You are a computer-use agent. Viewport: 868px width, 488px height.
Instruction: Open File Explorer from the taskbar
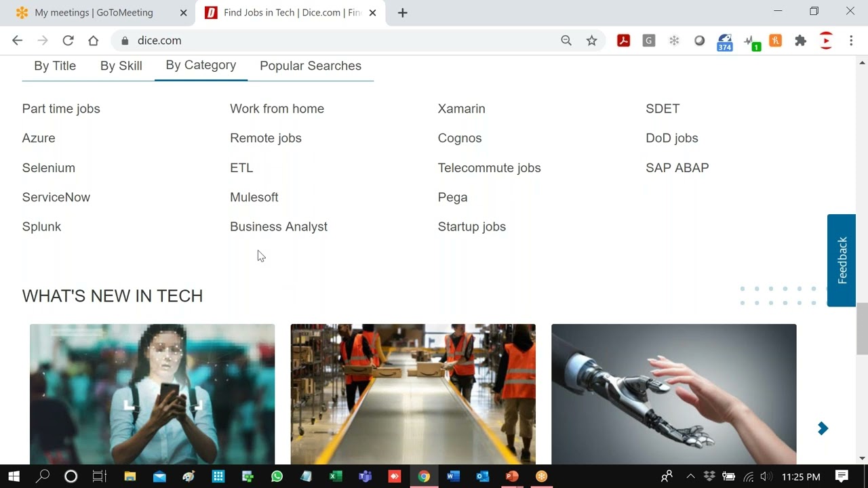(x=130, y=476)
